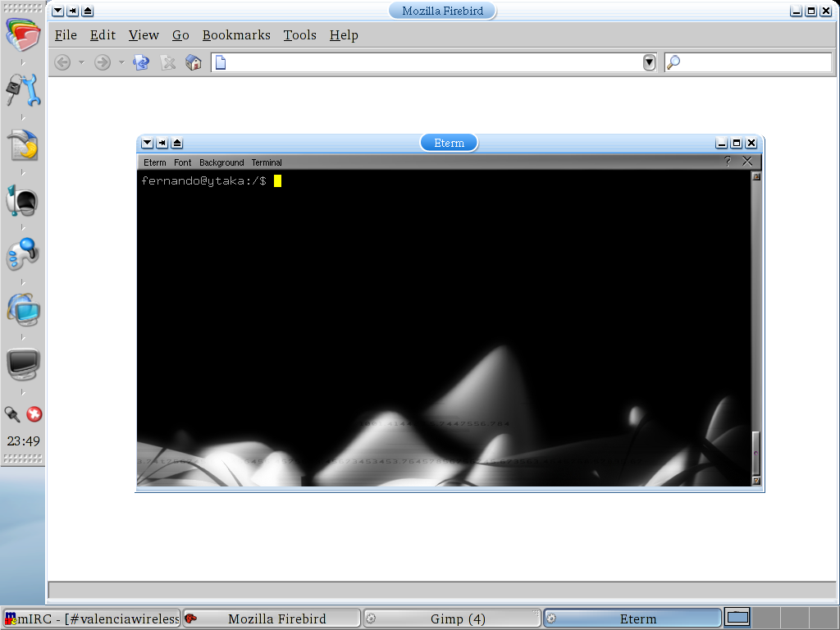Click the lock screen key icon
Image resolution: width=840 pixels, height=630 pixels.
[11, 414]
